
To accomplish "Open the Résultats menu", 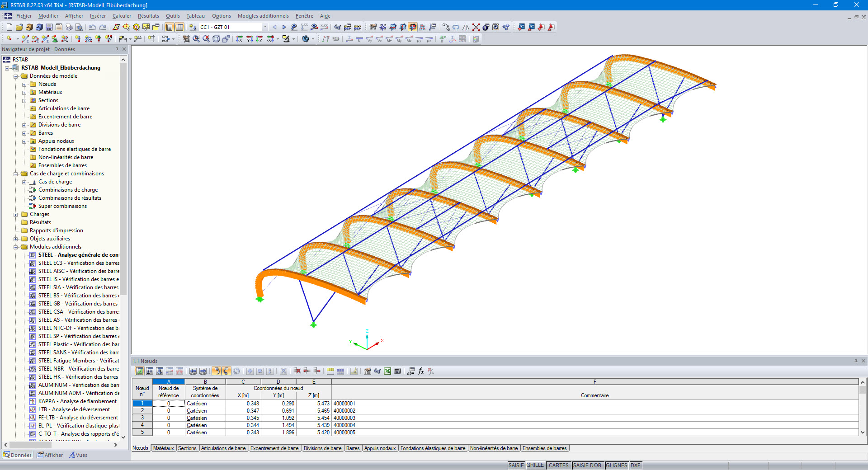I will [x=148, y=16].
